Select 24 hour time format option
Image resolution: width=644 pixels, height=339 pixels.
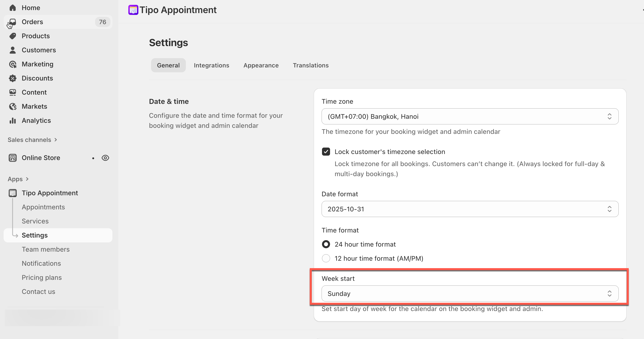click(326, 244)
